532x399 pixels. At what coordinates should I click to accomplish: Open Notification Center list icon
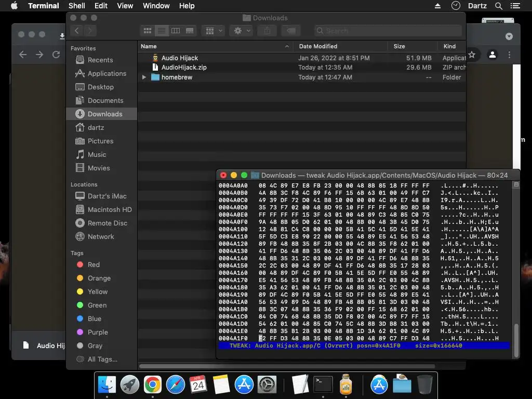[x=515, y=6]
